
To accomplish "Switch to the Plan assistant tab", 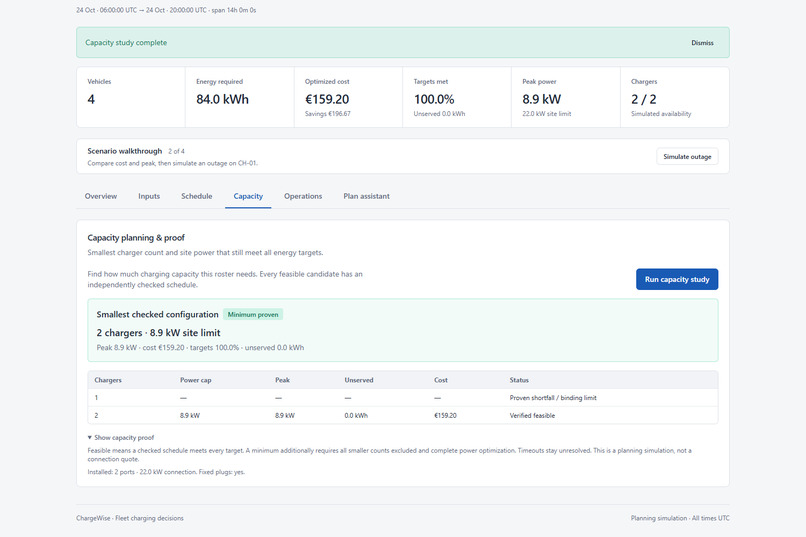I will coord(367,196).
